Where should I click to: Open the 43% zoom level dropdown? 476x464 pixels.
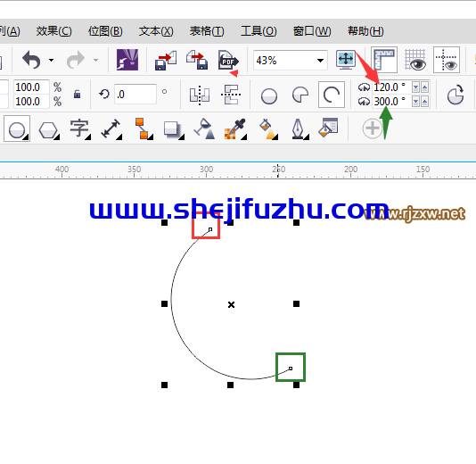[320, 61]
